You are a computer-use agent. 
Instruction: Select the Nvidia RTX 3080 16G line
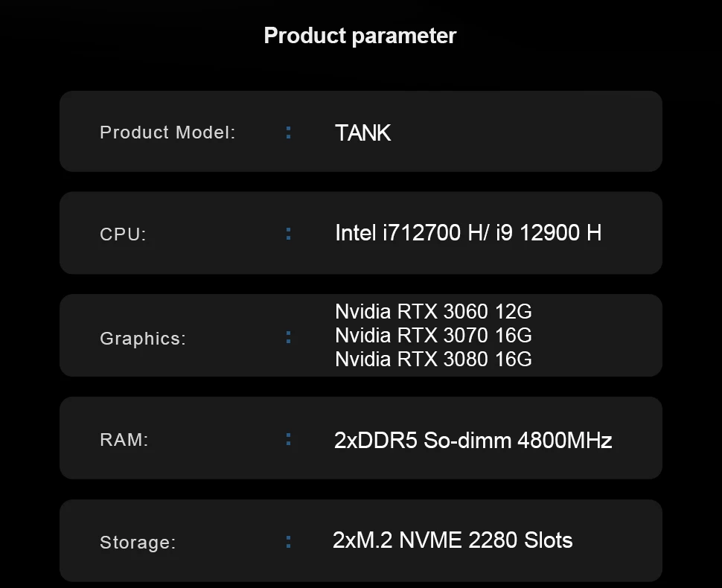point(433,359)
